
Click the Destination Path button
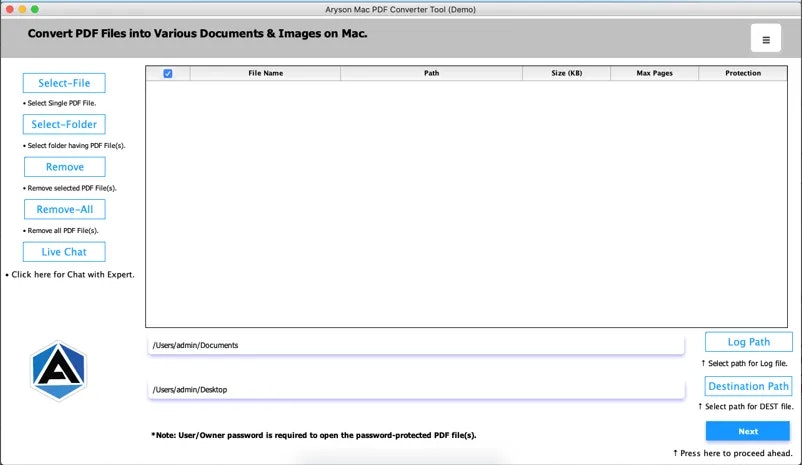tap(748, 386)
